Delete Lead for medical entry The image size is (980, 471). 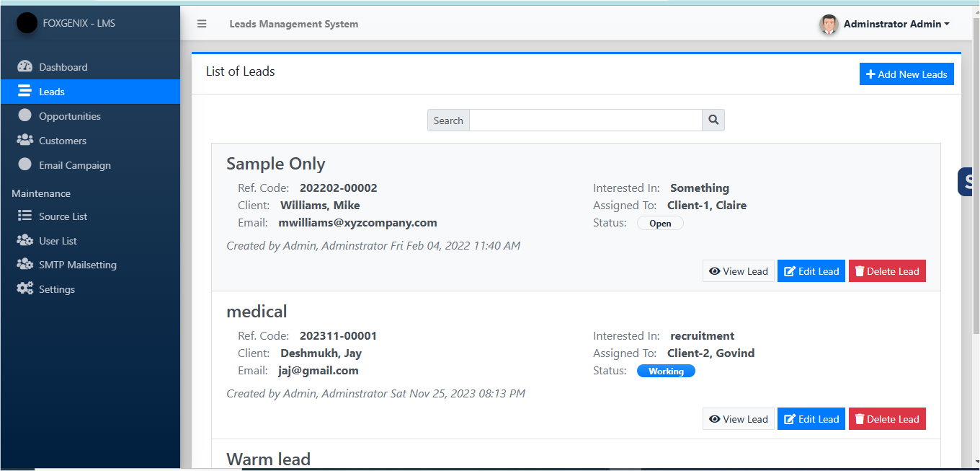pyautogui.click(x=887, y=419)
